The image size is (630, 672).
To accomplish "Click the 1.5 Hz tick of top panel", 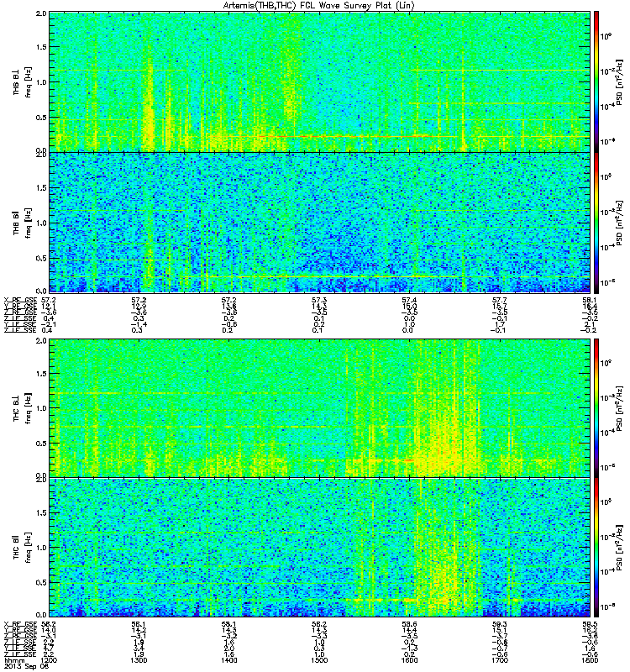I will (x=41, y=47).
